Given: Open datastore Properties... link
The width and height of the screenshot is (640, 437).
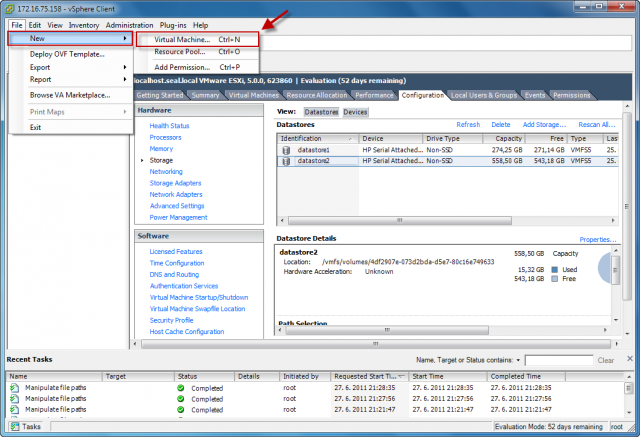Looking at the screenshot, I should 598,240.
